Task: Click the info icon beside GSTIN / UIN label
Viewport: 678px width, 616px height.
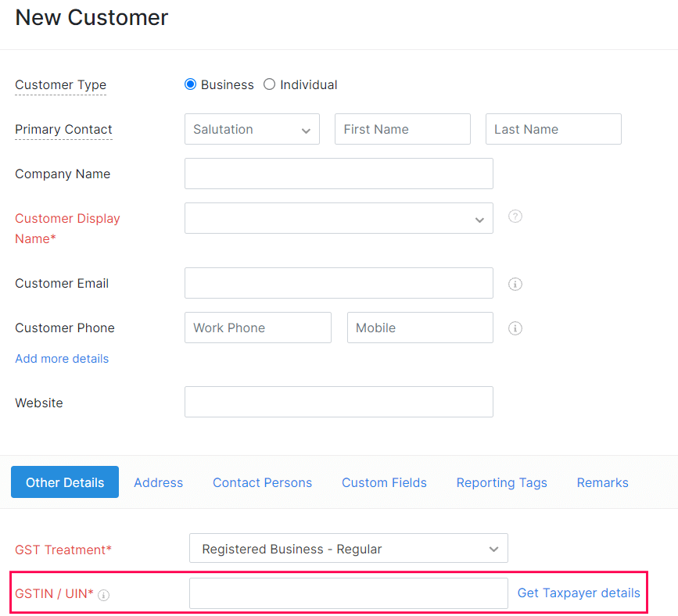Action: pyautogui.click(x=104, y=595)
